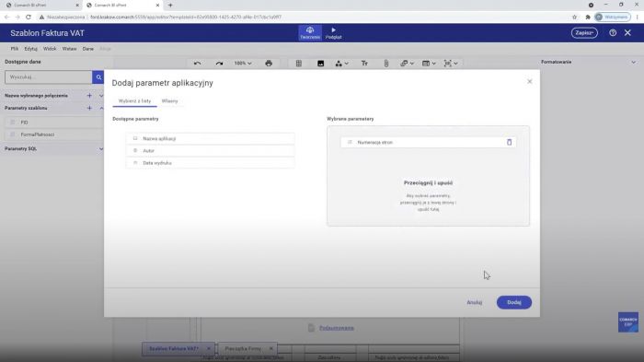Add a new Parametry szablonu with plus
Screen dimensions: 644x362
[x=89, y=108]
